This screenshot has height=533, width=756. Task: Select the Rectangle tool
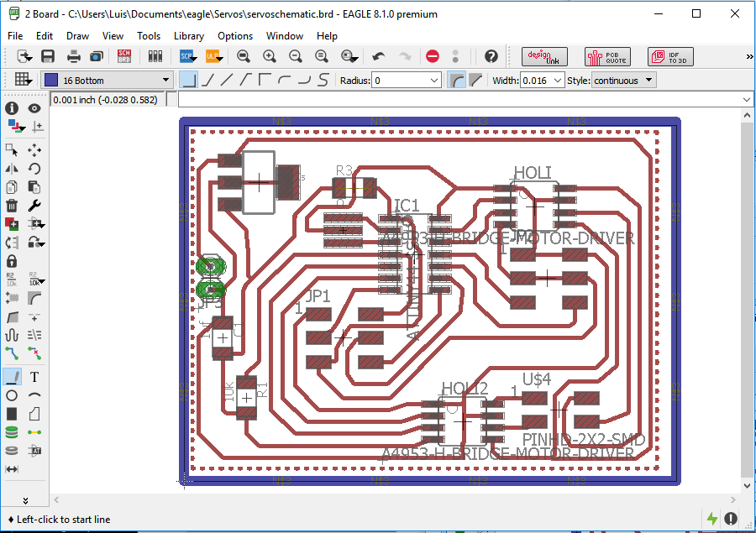(12, 414)
